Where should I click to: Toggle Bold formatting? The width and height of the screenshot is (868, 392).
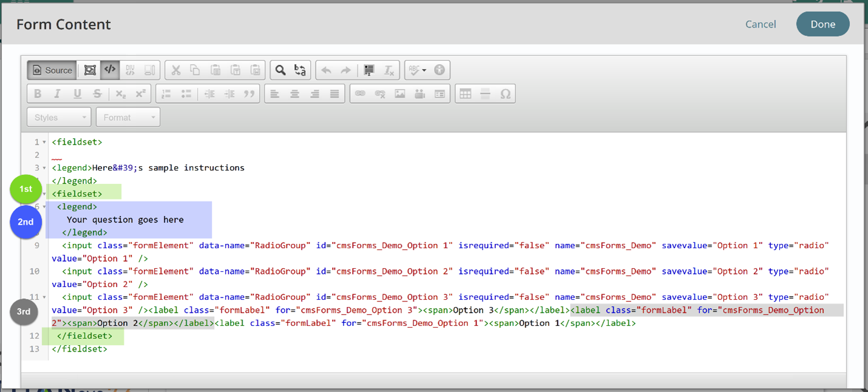pos(38,94)
